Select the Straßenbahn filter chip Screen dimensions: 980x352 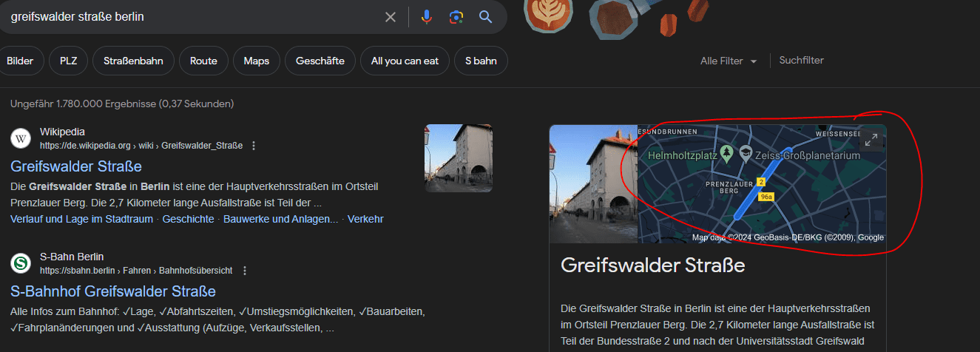[x=133, y=61]
